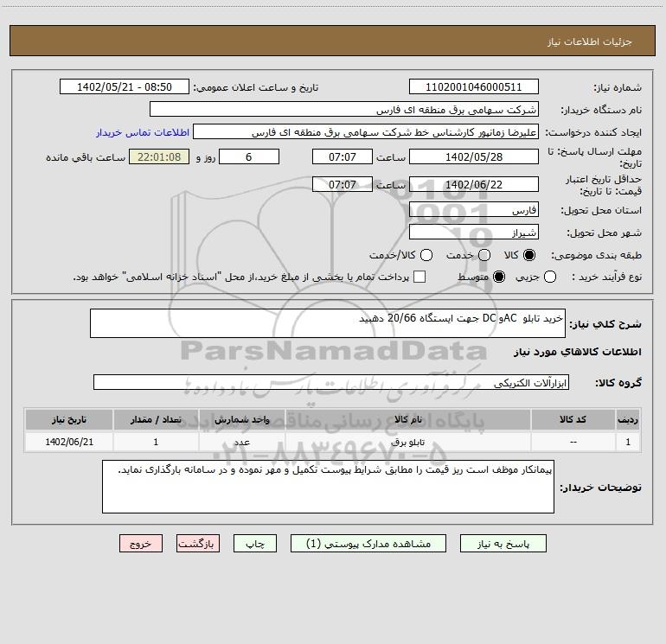Image resolution: width=666 pixels, height=644 pixels.
Task: Click the unit cell عدد
Action: pyautogui.click(x=241, y=442)
